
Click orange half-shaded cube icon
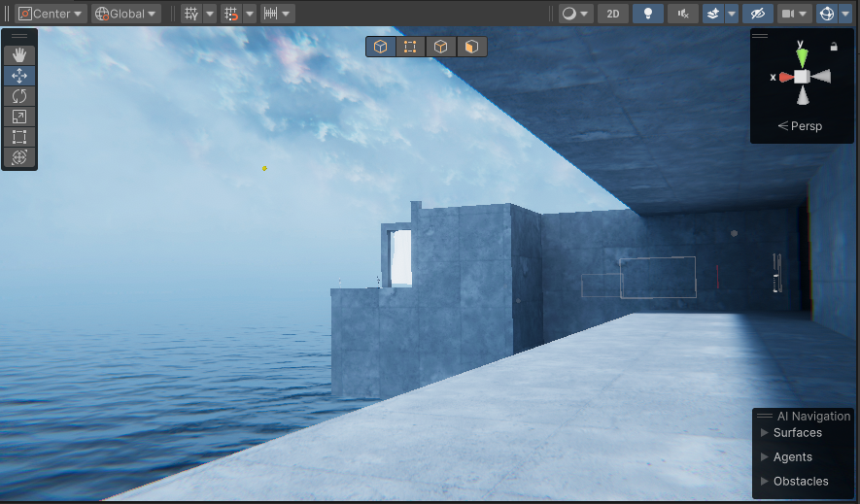click(x=471, y=47)
